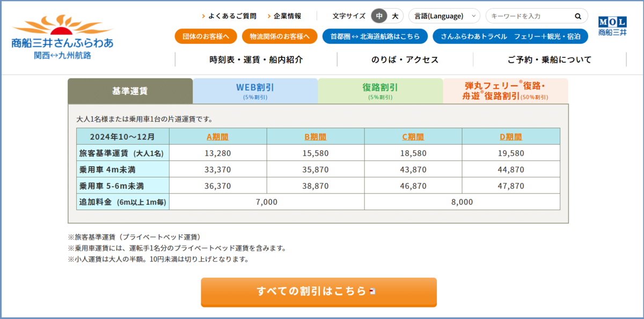Screen dimensions: 644x319
Task: Click the 33,370 fare cell
Action: (217, 169)
